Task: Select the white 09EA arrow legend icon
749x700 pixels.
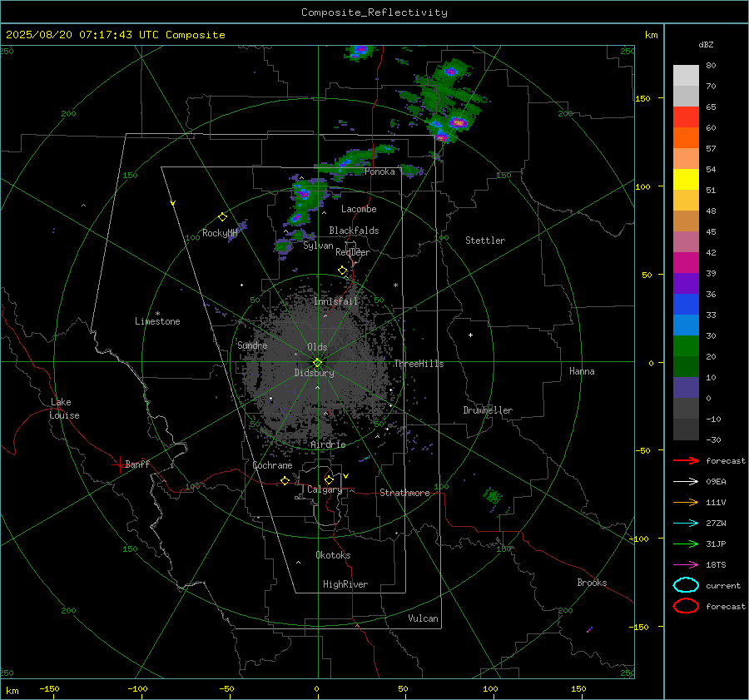Action: 686,482
